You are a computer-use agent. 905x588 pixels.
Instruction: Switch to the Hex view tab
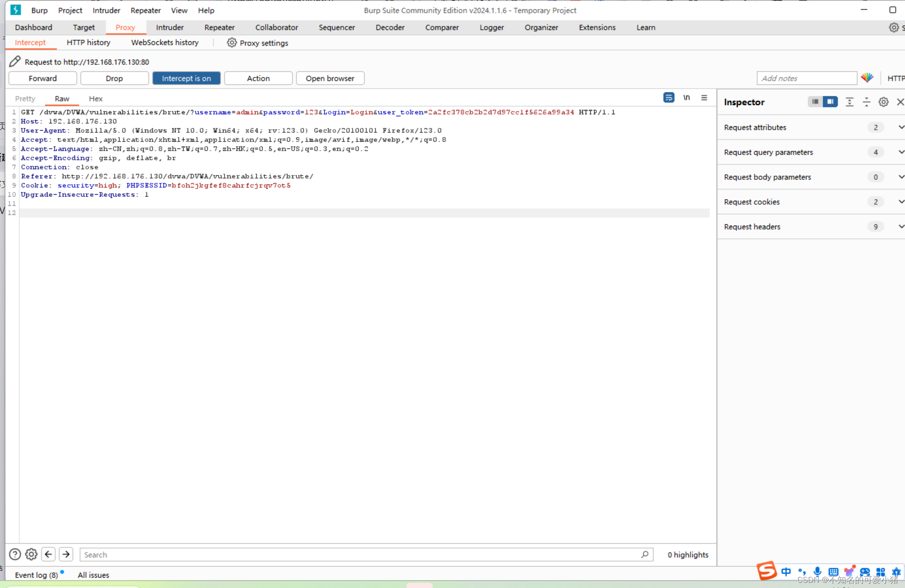tap(95, 98)
